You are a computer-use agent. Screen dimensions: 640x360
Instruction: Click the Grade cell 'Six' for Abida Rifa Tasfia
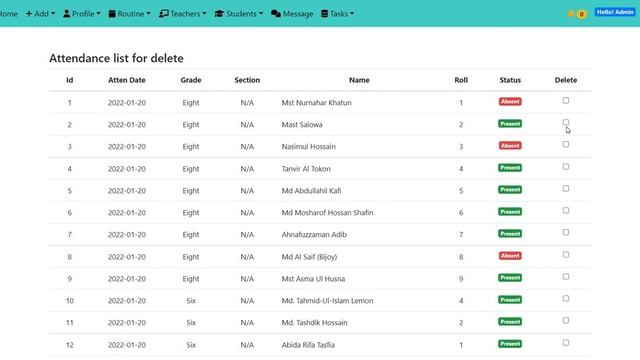pos(191,345)
